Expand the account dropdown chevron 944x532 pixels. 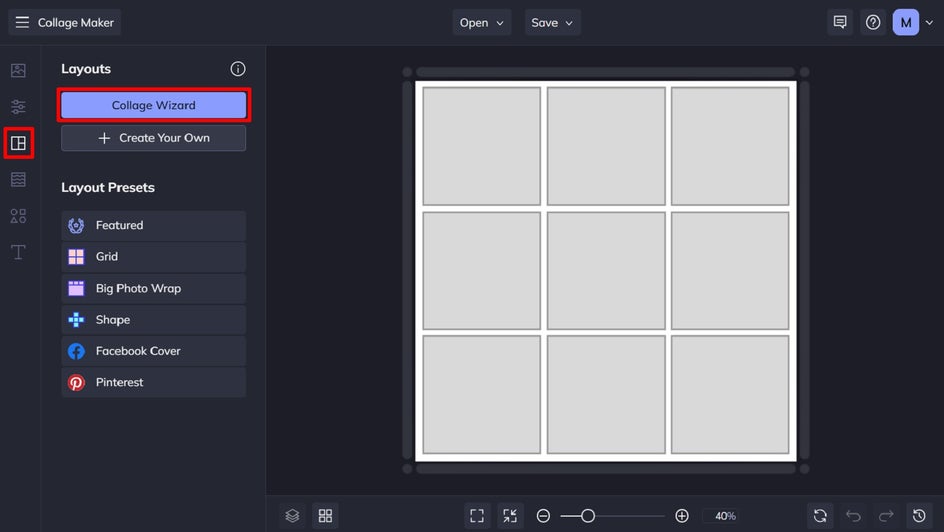(x=930, y=22)
